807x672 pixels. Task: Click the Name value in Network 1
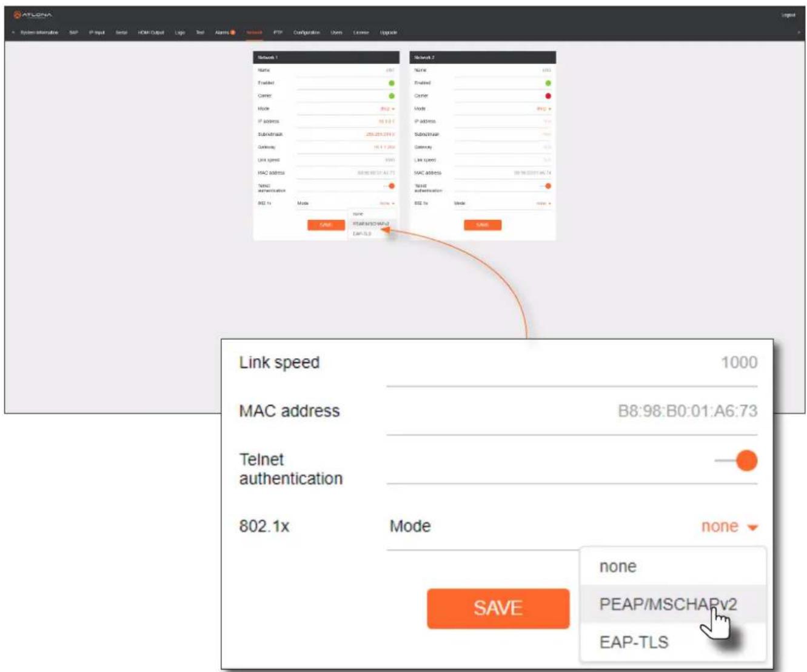(391, 70)
